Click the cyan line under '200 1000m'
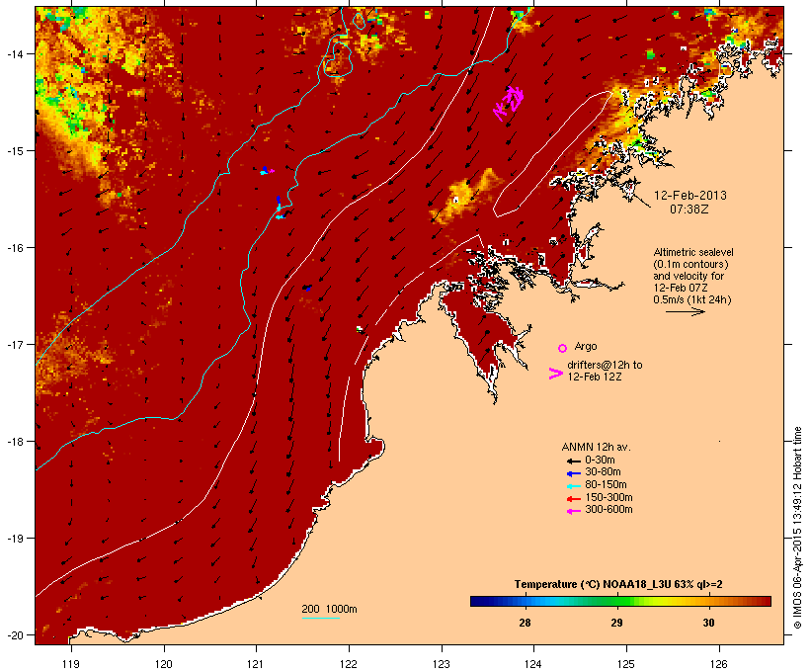810x672 pixels. click(320, 618)
